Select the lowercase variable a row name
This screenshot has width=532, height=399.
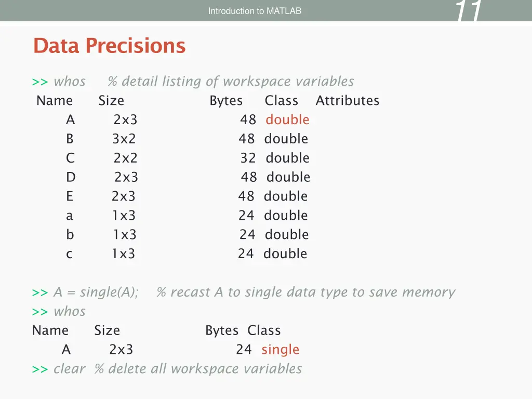[x=70, y=216]
